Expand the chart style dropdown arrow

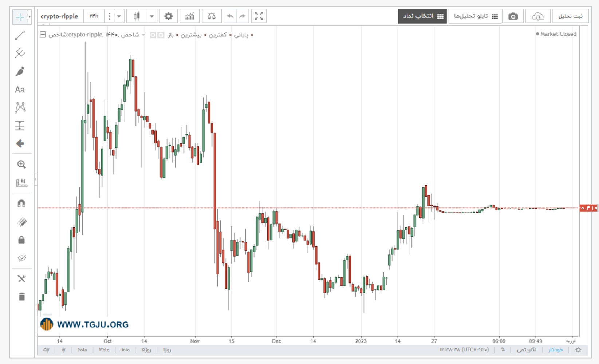[x=152, y=16]
